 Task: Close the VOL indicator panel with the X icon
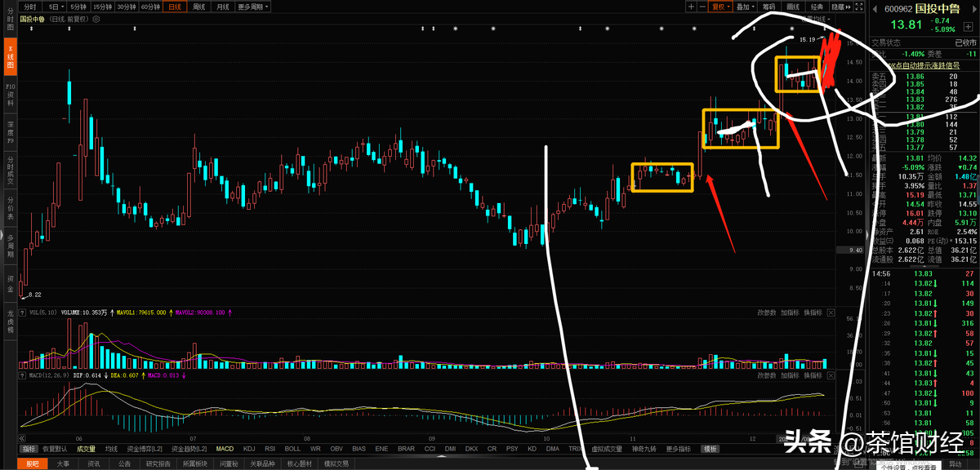click(x=831, y=312)
